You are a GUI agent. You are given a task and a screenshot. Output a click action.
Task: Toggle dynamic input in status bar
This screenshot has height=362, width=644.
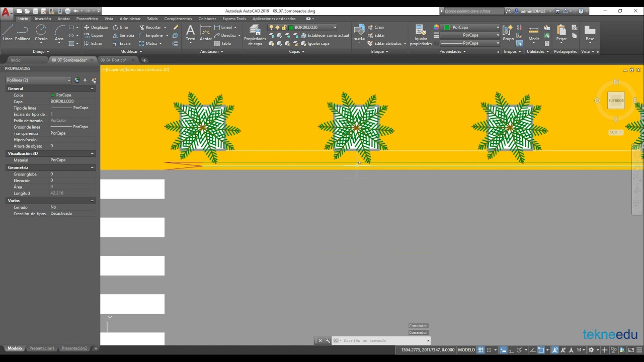(x=503, y=350)
